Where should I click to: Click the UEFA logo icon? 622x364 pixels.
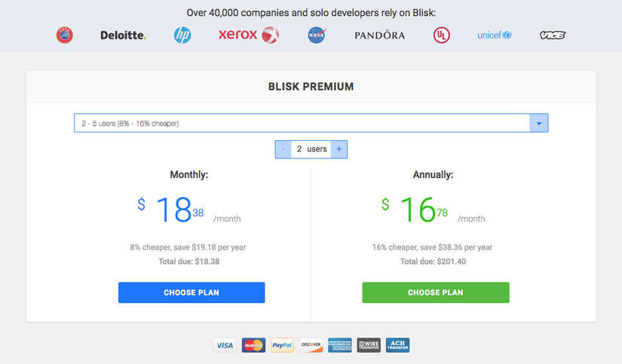(x=65, y=35)
